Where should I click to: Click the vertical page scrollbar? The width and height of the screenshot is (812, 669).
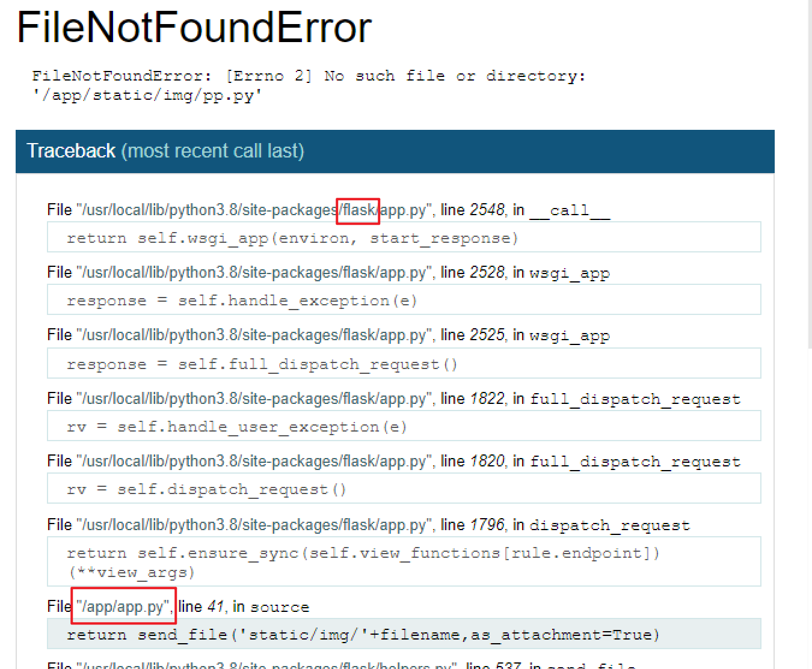point(809,174)
